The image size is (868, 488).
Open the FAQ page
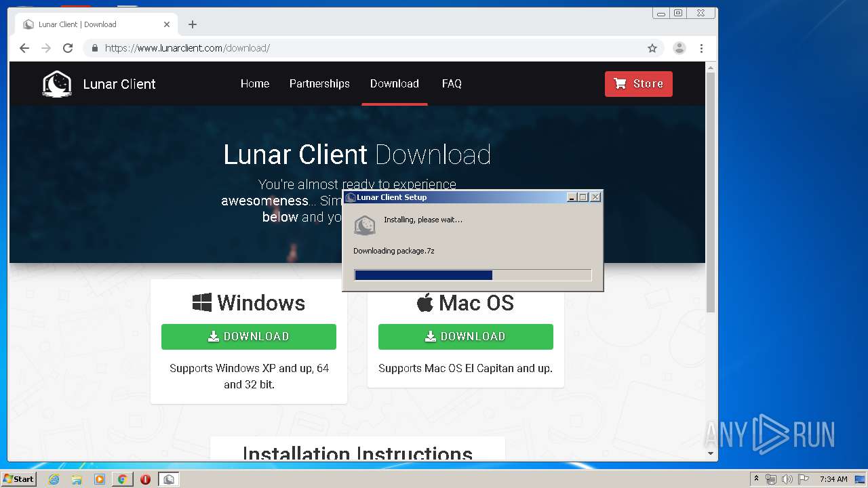click(x=452, y=84)
